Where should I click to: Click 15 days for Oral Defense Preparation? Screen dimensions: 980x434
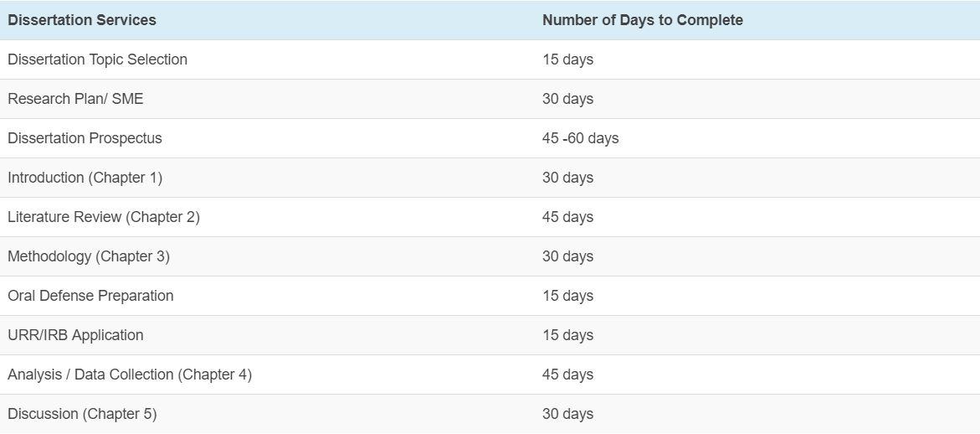point(567,296)
